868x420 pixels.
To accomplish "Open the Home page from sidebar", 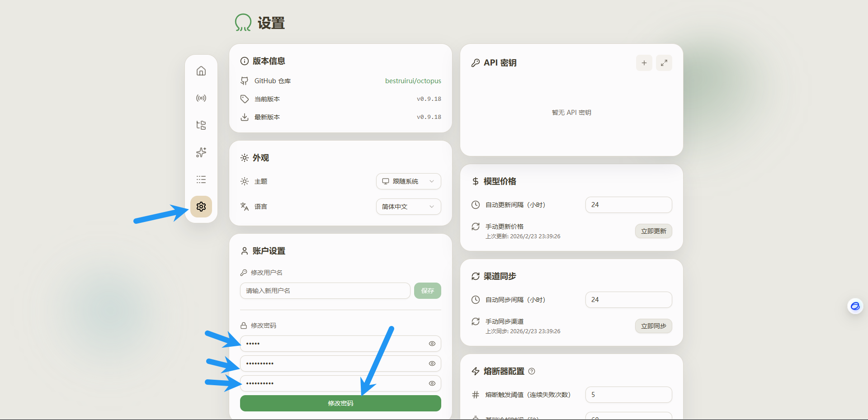I will point(201,71).
